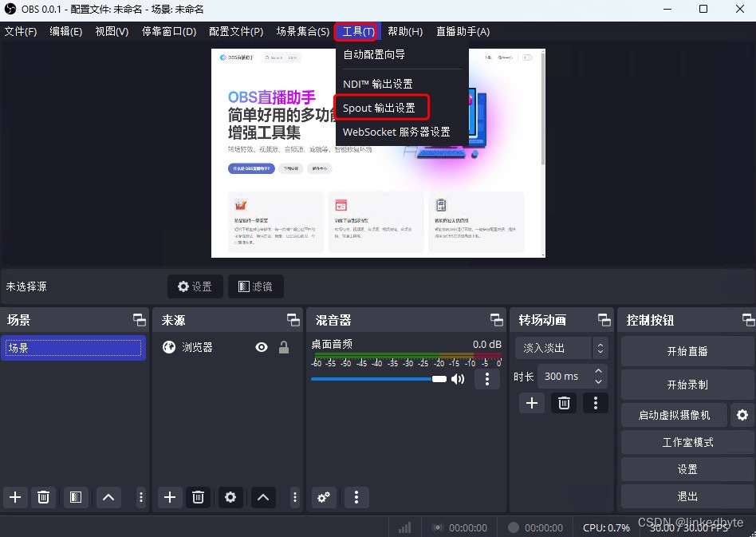Image resolution: width=756 pixels, height=537 pixels.
Task: Open the 文件(F) menu
Action: (21, 32)
